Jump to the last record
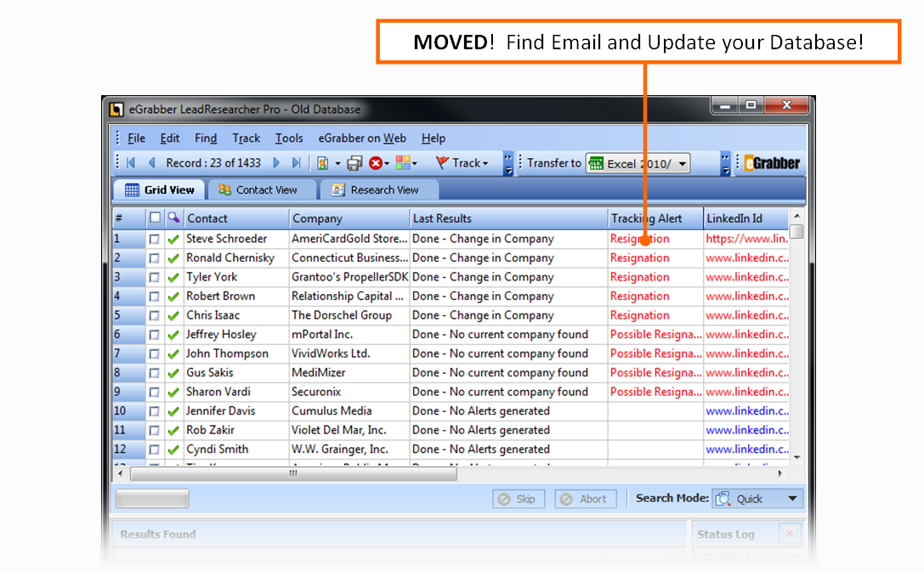This screenshot has height=571, width=924. (297, 162)
